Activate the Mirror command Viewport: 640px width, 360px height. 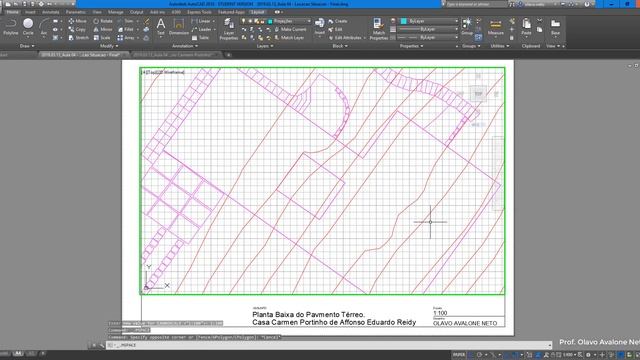click(103, 29)
